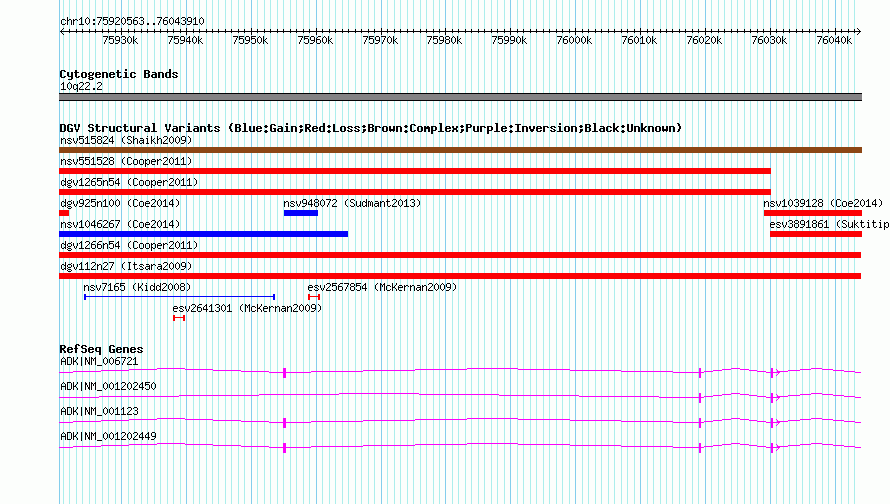Image resolution: width=890 pixels, height=504 pixels.
Task: Click the 76020k ruler tick label
Action: pyautogui.click(x=704, y=41)
